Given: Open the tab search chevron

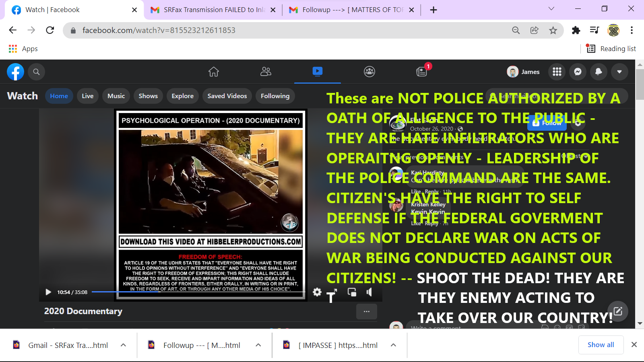Looking at the screenshot, I should tap(551, 8).
